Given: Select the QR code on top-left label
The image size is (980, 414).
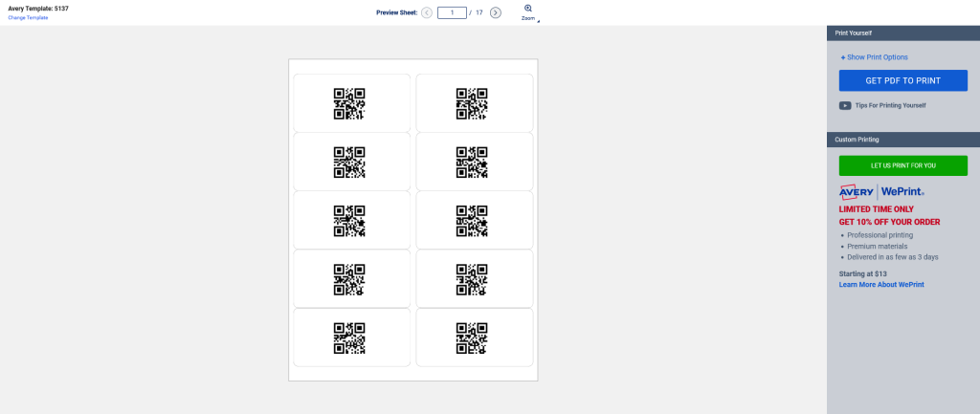Looking at the screenshot, I should coord(349,103).
